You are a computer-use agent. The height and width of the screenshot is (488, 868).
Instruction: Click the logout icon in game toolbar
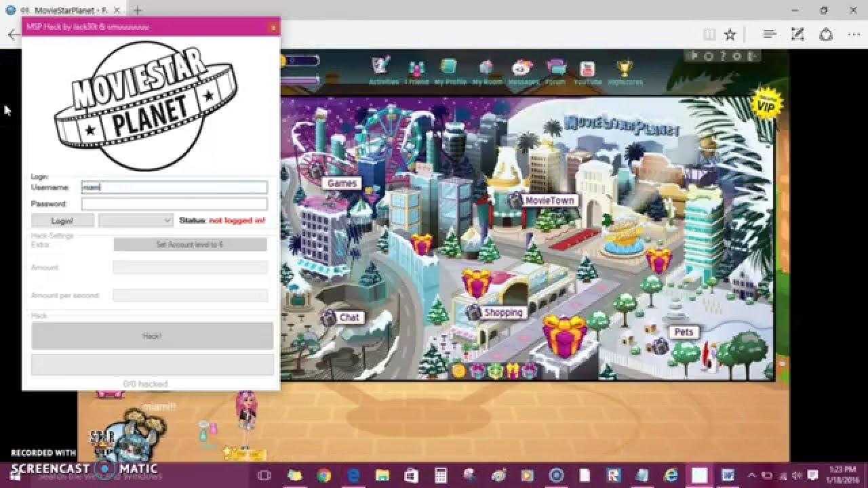pyautogui.click(x=753, y=56)
